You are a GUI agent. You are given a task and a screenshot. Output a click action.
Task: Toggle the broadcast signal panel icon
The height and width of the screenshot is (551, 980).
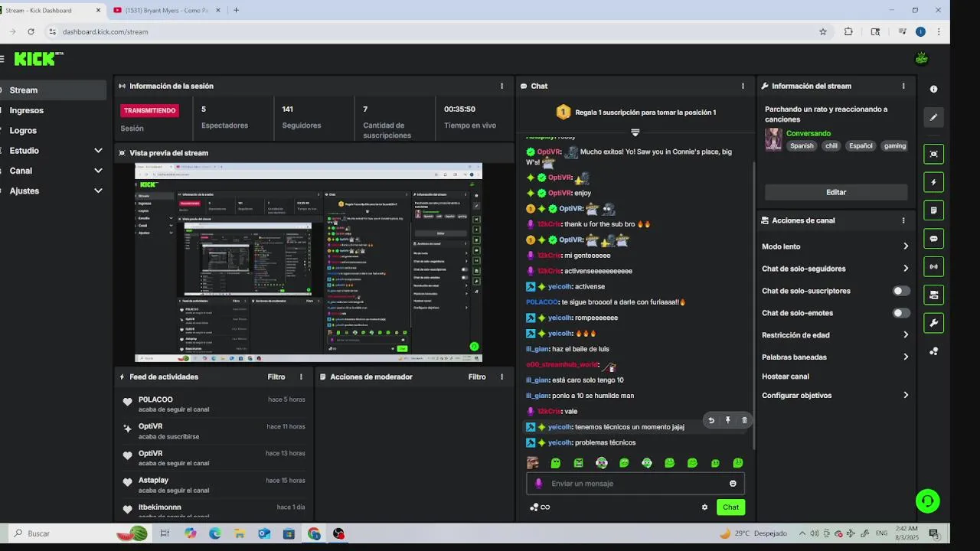tap(933, 266)
